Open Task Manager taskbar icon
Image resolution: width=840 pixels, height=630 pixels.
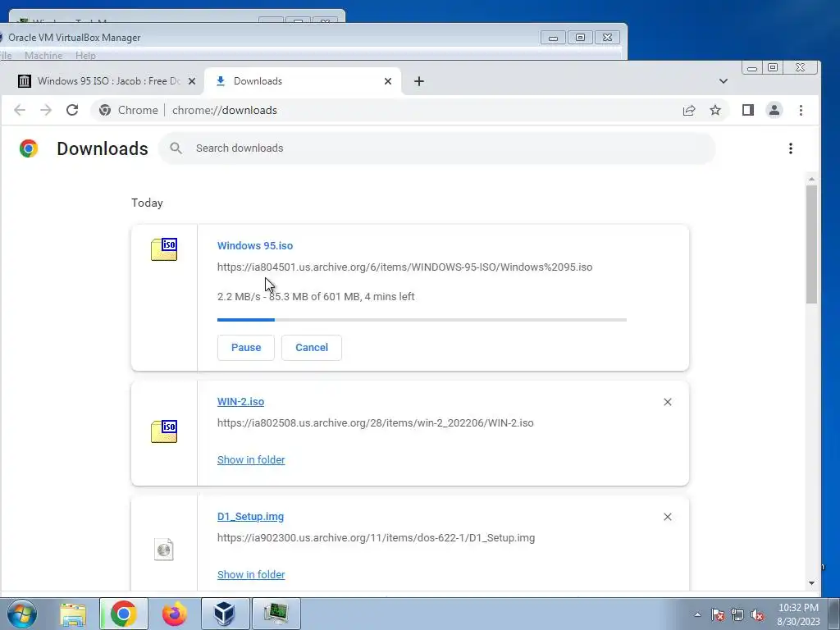click(276, 614)
